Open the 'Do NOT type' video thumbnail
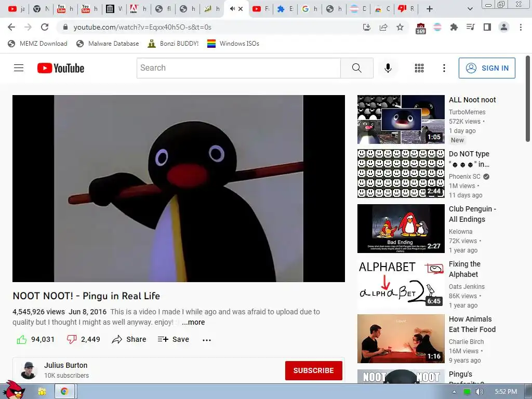Image resolution: width=532 pixels, height=399 pixels. coord(401,174)
